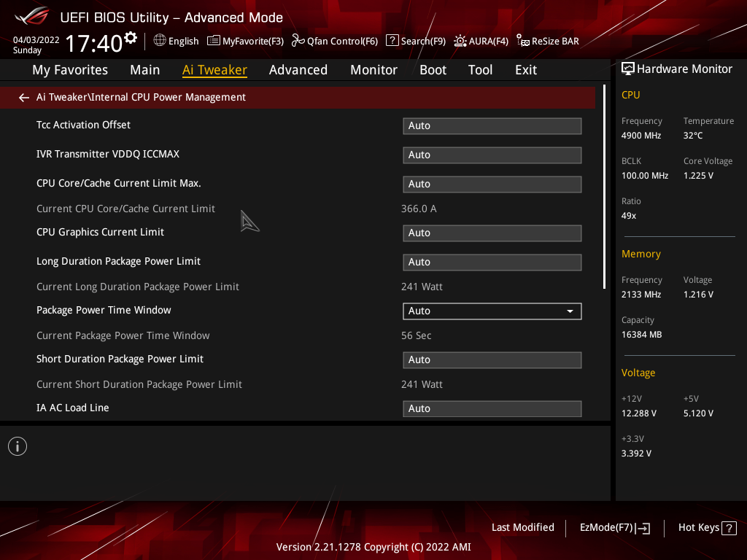The image size is (747, 560).
Task: Click English language button
Action: pyautogui.click(x=183, y=42)
